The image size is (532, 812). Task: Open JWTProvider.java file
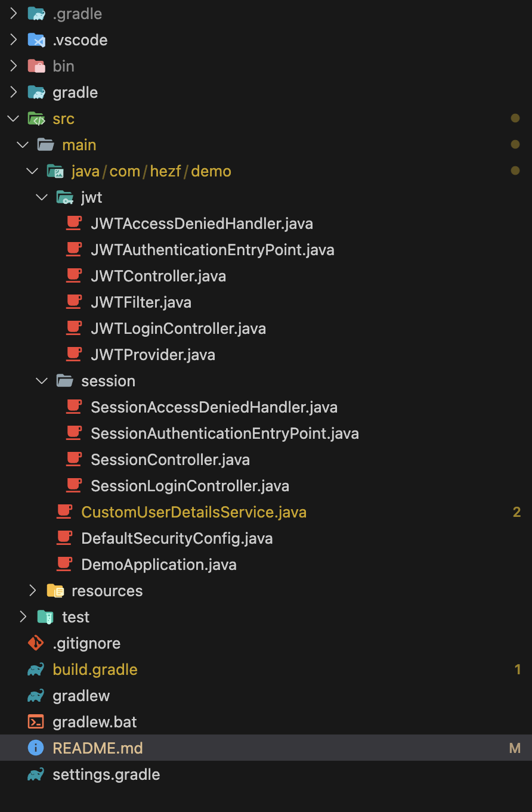[x=153, y=355]
